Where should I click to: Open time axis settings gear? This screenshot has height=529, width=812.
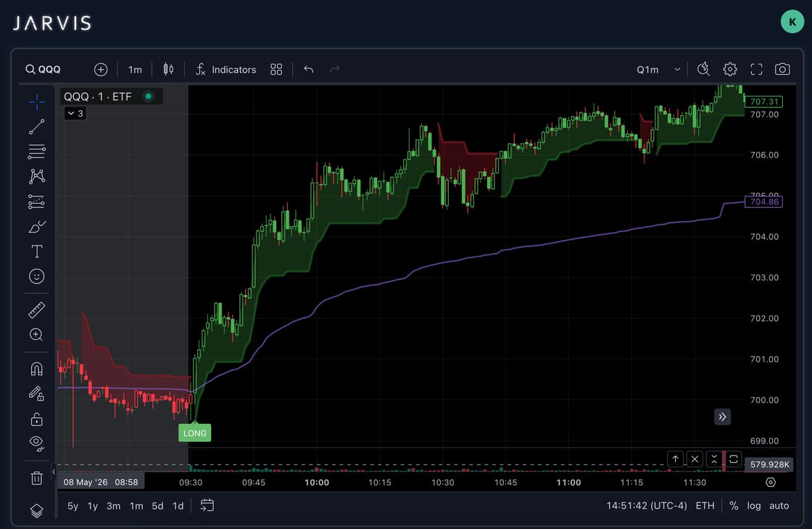tap(771, 483)
